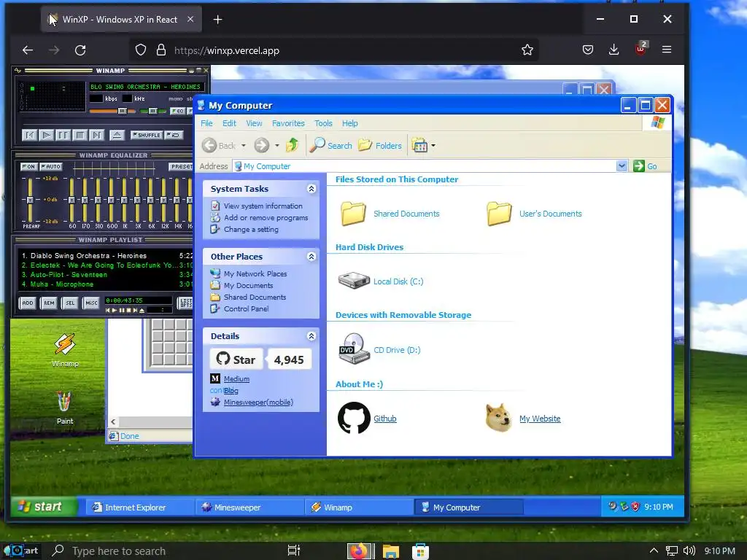Screen dimensions: 747x560
Task: Click the Go button
Action: (646, 166)
